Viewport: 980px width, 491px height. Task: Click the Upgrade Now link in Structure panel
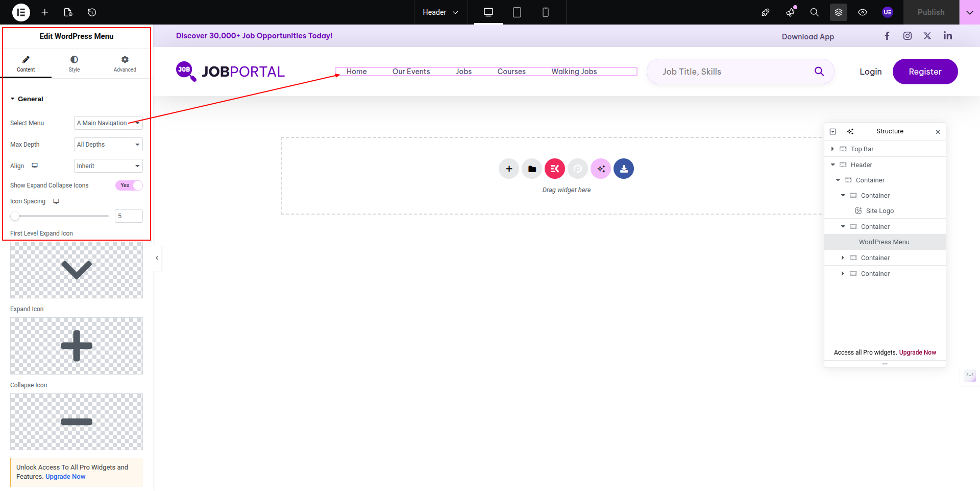(917, 353)
